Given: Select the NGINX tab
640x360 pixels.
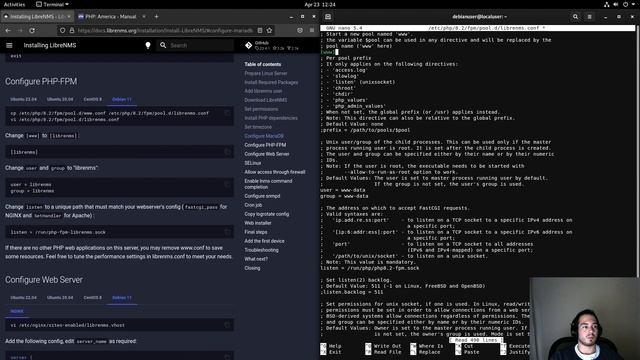Looking at the screenshot, I should [17, 311].
